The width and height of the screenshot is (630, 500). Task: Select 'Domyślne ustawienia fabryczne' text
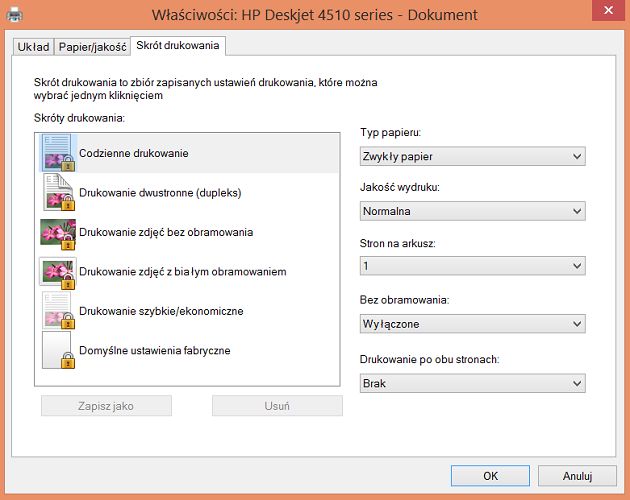pos(155,350)
